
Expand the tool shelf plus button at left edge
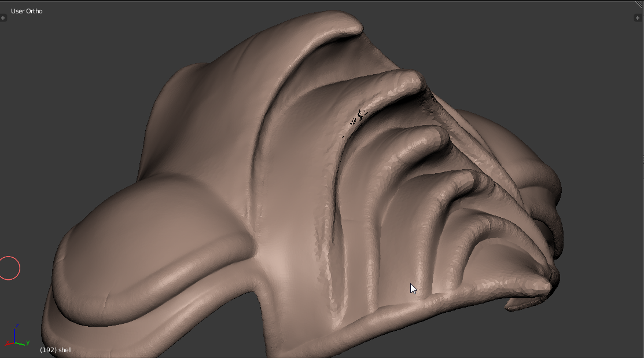(x=3, y=18)
